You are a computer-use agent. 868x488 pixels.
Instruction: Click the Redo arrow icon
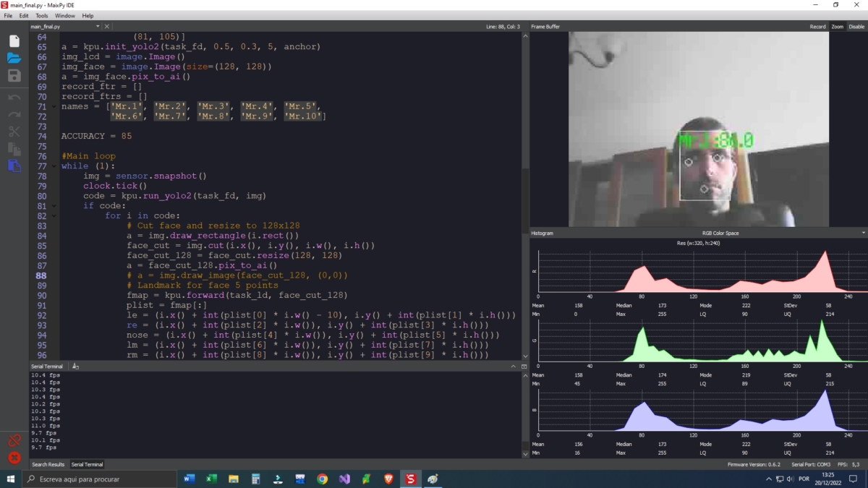(14, 114)
